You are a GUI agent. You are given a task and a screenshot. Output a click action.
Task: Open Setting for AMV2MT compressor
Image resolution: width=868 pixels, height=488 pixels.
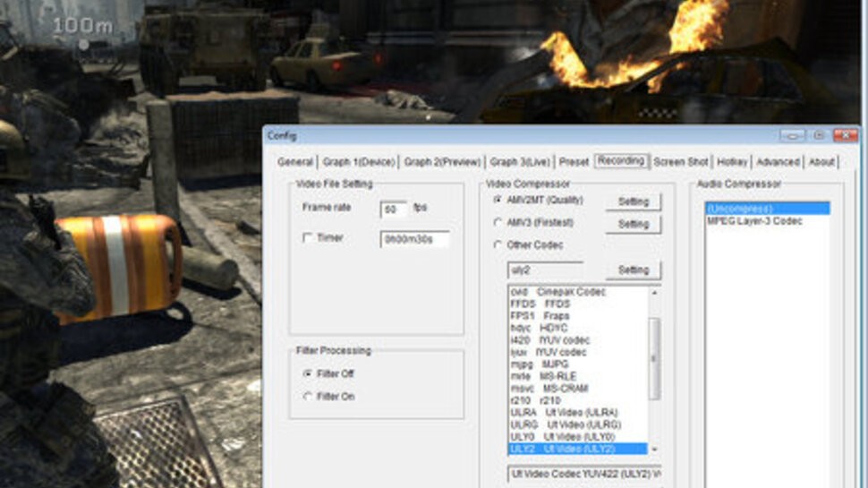[633, 201]
